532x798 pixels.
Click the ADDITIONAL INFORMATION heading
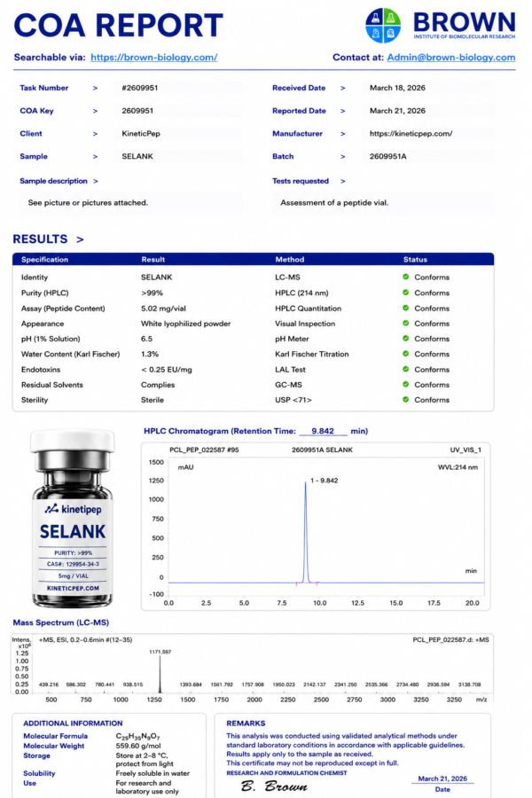73,724
